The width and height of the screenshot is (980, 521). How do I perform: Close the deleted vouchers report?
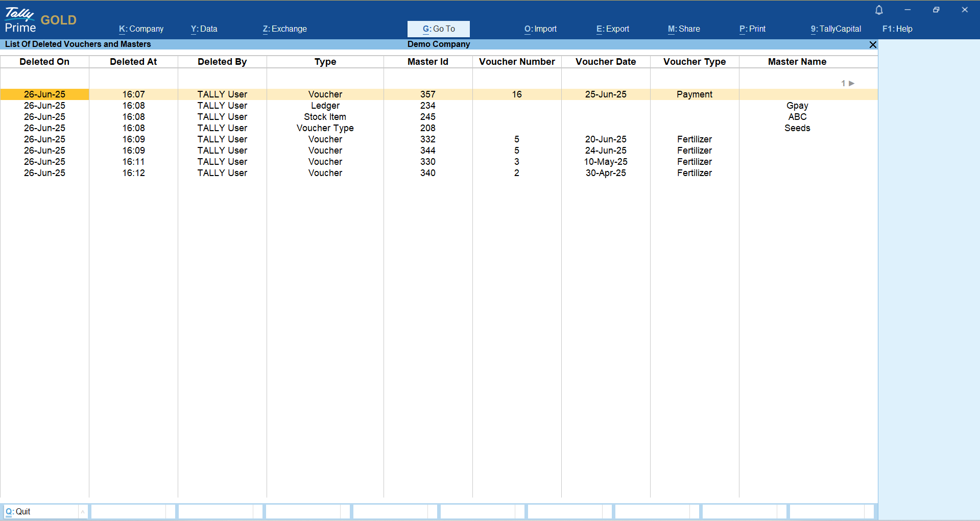[x=873, y=45]
